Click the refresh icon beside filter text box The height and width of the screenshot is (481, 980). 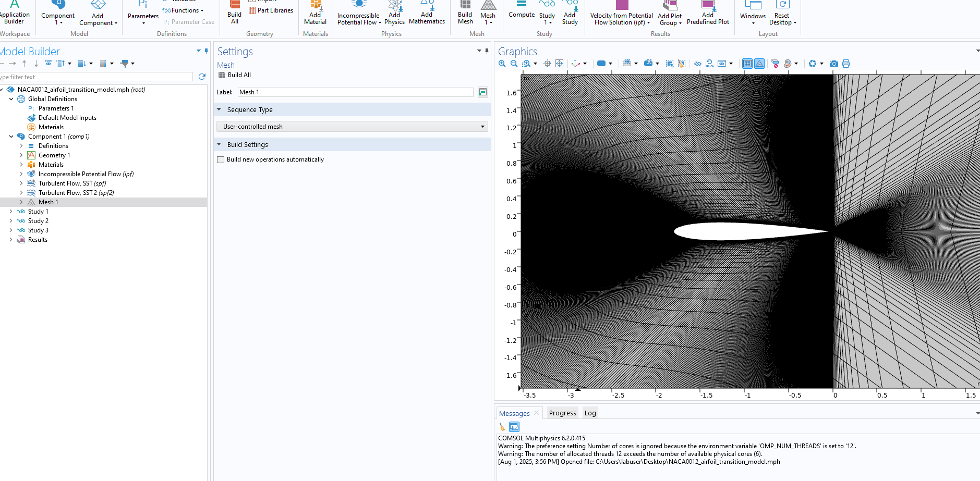[202, 77]
